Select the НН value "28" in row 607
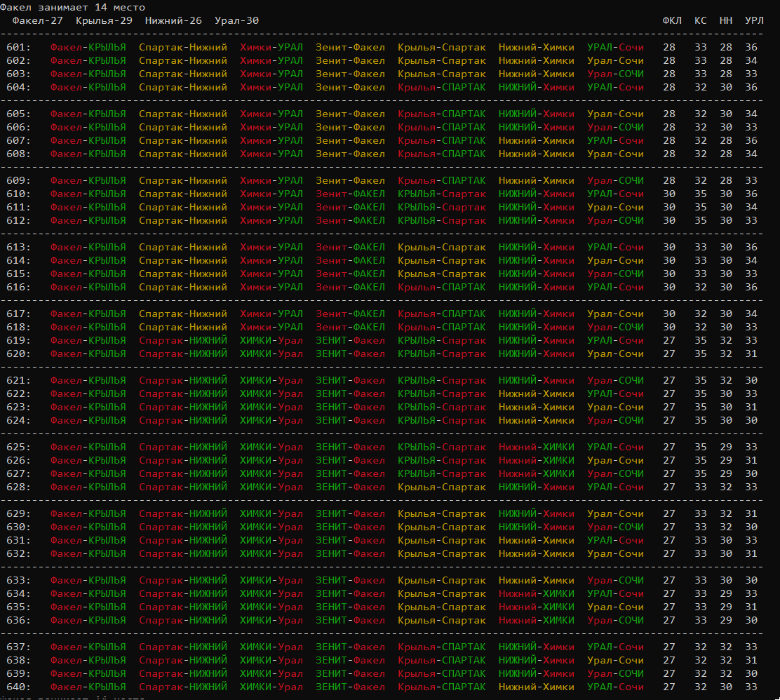780x700 pixels. tap(726, 141)
